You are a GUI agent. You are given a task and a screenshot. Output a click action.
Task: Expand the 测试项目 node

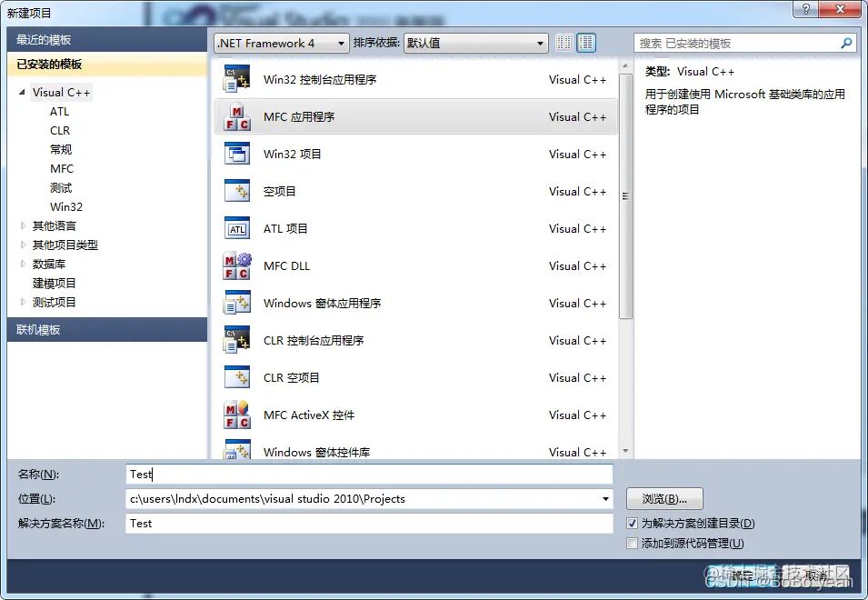click(23, 302)
